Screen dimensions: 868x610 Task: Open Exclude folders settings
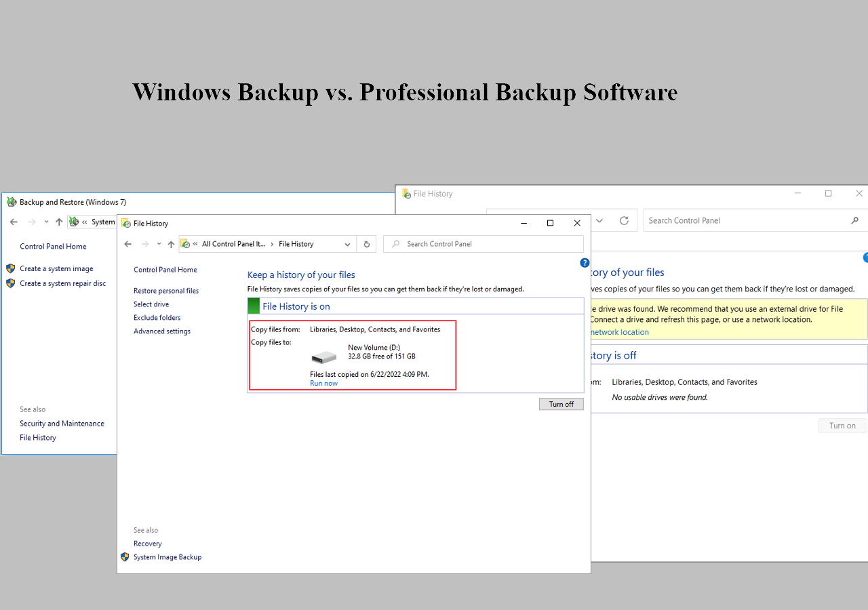(x=157, y=318)
